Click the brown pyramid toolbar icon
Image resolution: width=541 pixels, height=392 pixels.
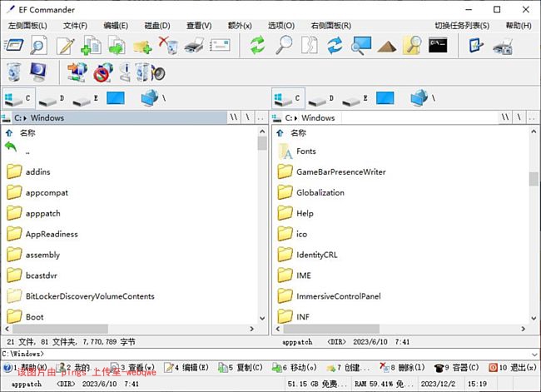387,47
